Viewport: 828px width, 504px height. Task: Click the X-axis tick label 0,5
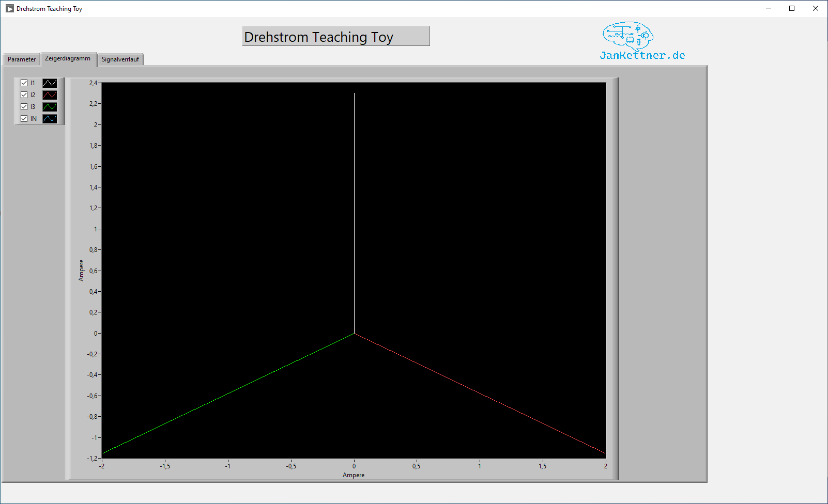click(x=417, y=466)
